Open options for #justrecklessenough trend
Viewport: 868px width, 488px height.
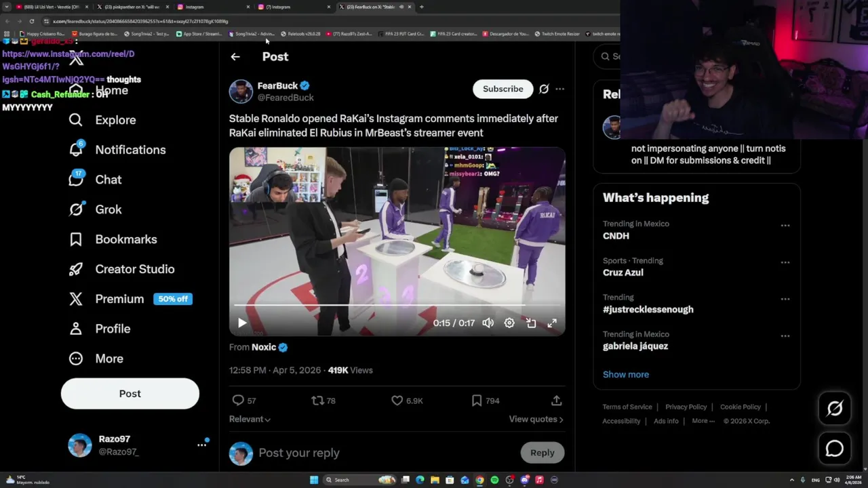tap(785, 299)
